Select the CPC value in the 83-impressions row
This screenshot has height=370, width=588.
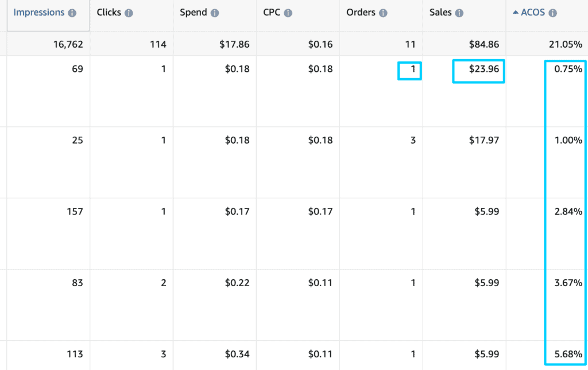click(320, 283)
